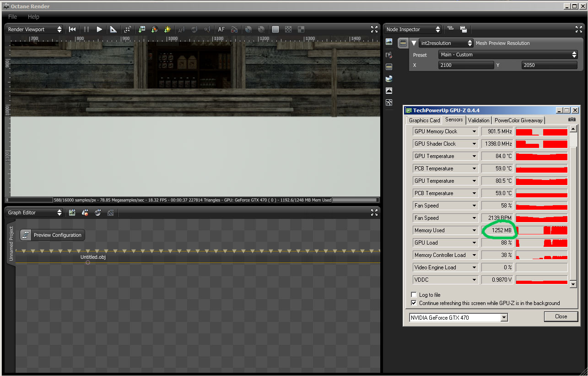The image size is (588, 376).
Task: Restart the render with rewind button
Action: click(72, 29)
